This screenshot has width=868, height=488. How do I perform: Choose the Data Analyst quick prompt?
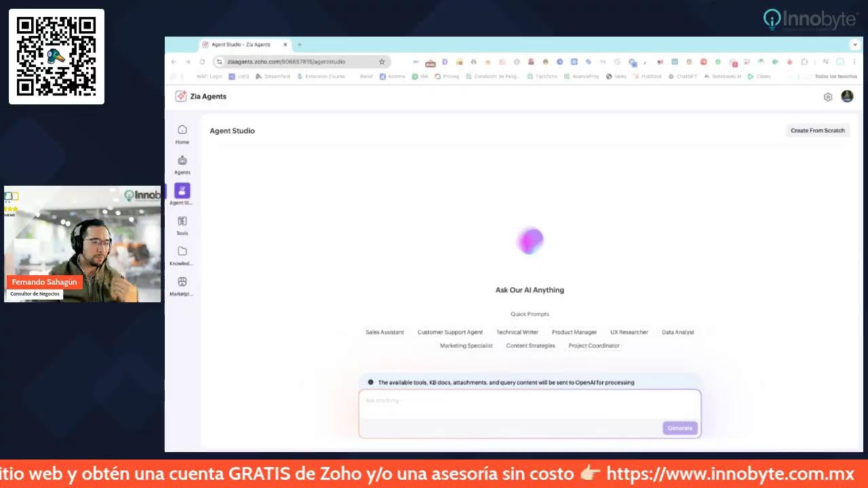678,332
